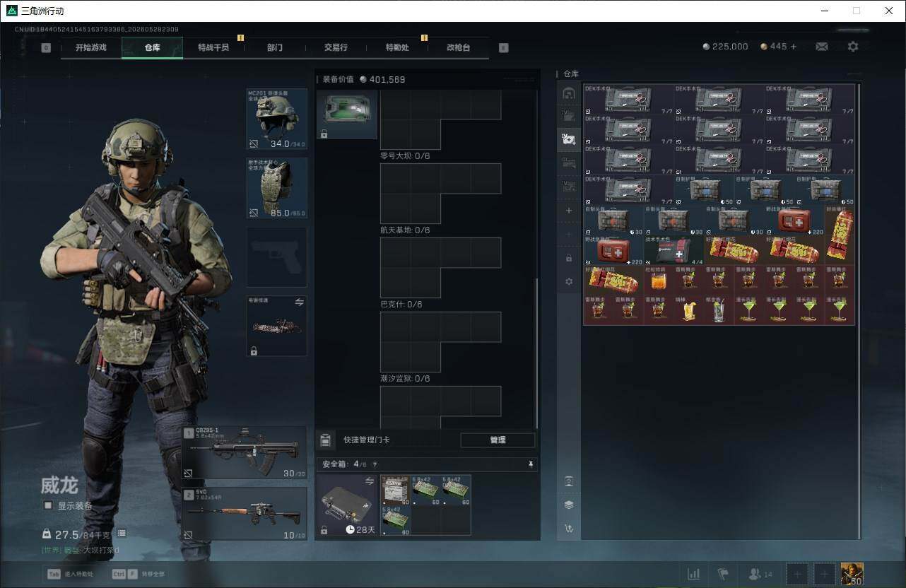Select the SVD secondary weapon slot
The height and width of the screenshot is (588, 906).
tap(245, 514)
